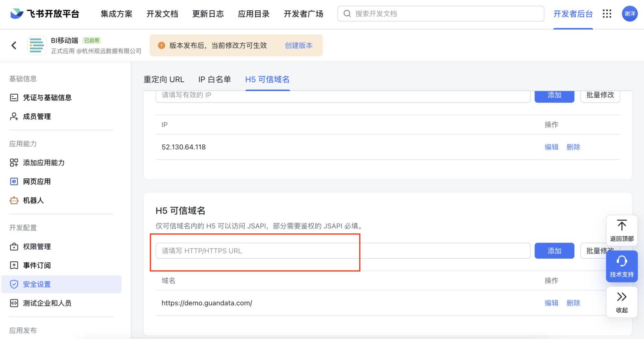Switch to IP 白名单 tab

tap(215, 80)
